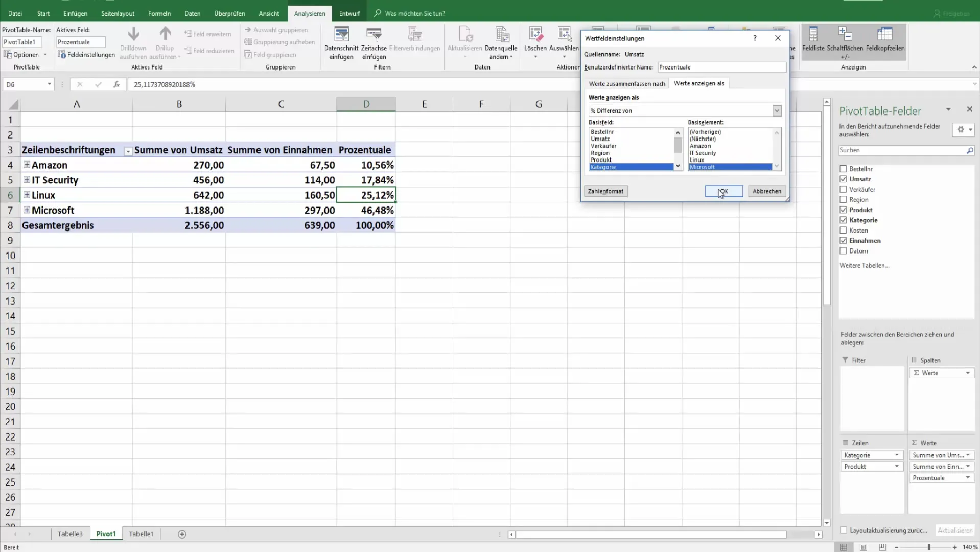Click the Datenschnitt einfügen icon
This screenshot has height=552, width=980.
point(341,35)
